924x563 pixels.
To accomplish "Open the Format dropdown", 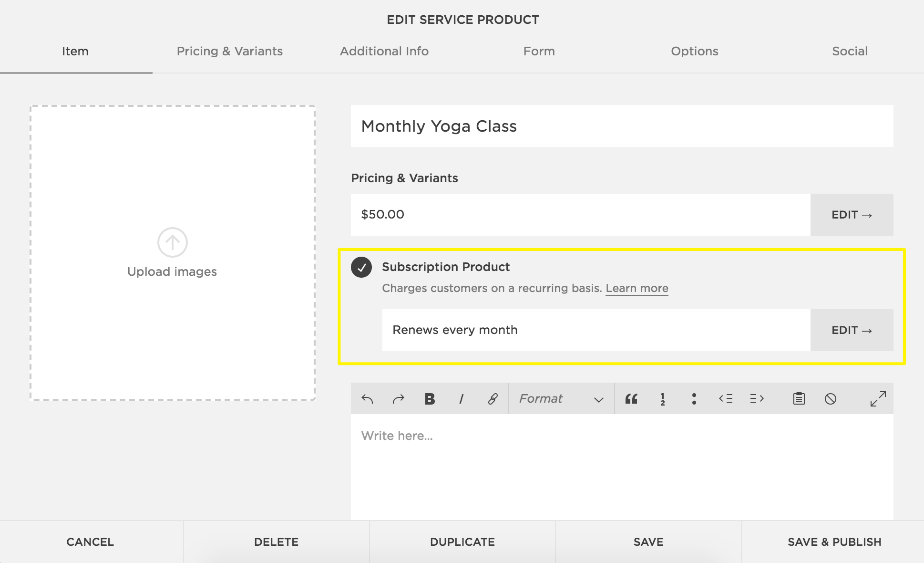I will tap(561, 399).
